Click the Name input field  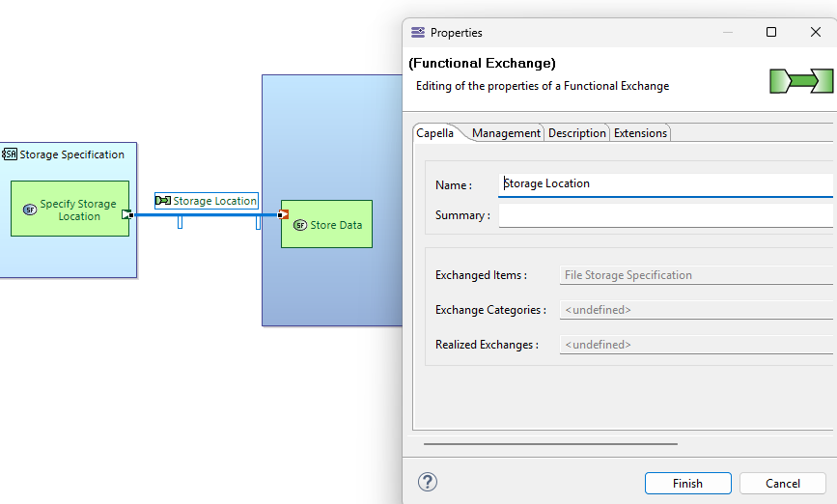tap(665, 184)
